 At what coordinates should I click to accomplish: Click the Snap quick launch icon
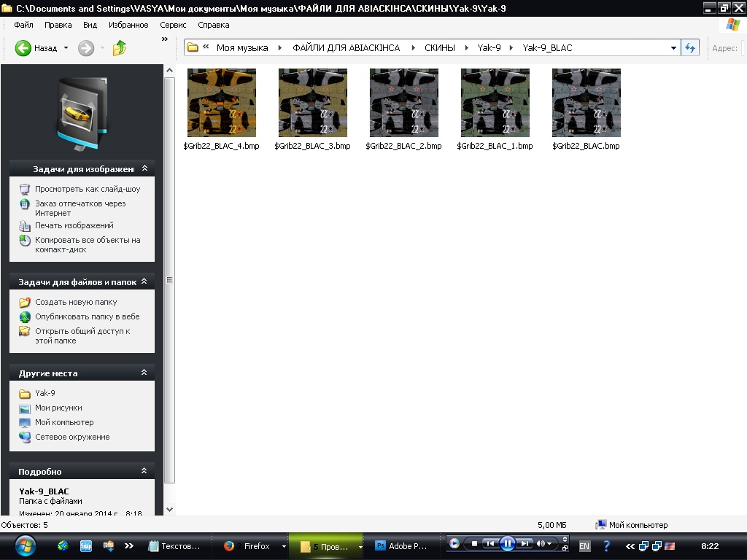(86, 545)
